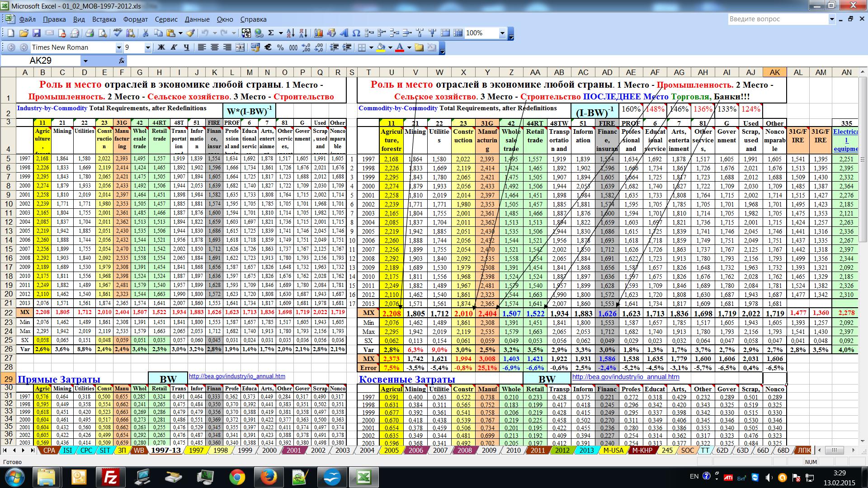
Task: Click the AutoSum sigma icon
Action: [x=271, y=33]
